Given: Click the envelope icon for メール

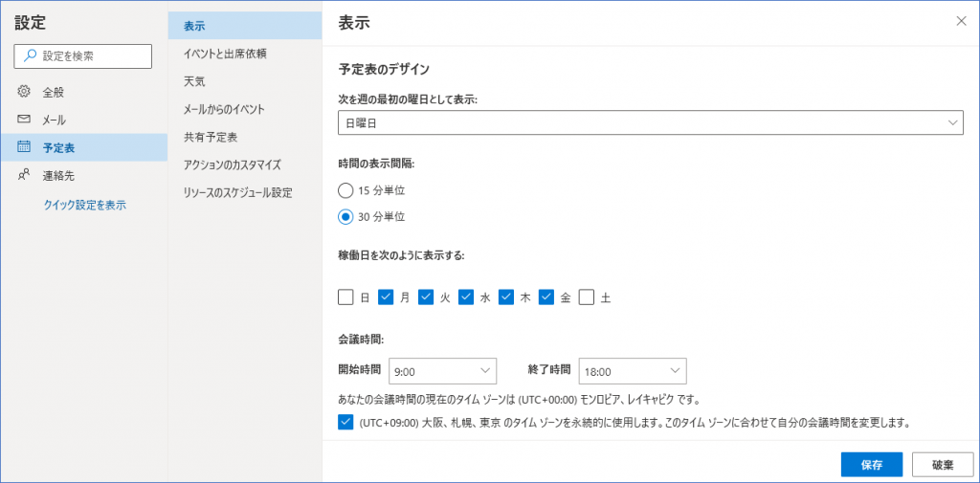Looking at the screenshot, I should click(24, 120).
